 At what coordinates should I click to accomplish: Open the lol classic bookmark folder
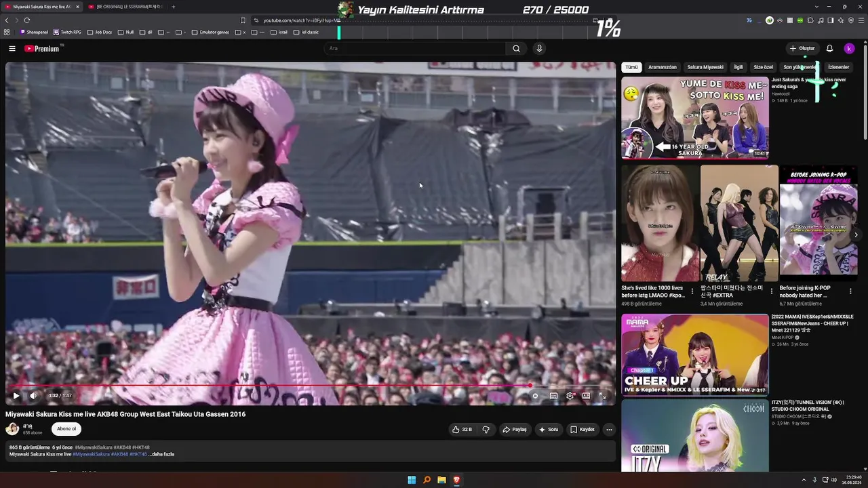pos(306,32)
